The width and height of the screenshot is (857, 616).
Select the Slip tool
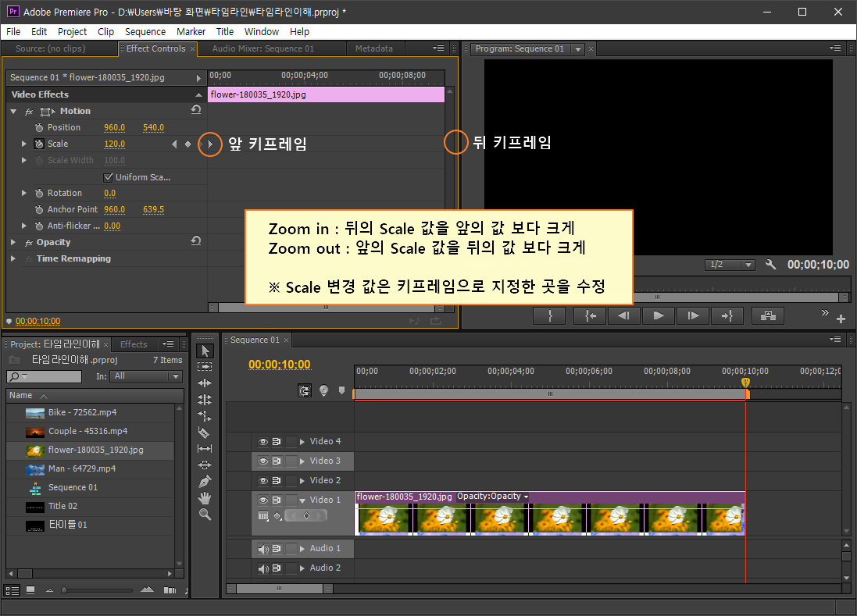click(x=205, y=449)
